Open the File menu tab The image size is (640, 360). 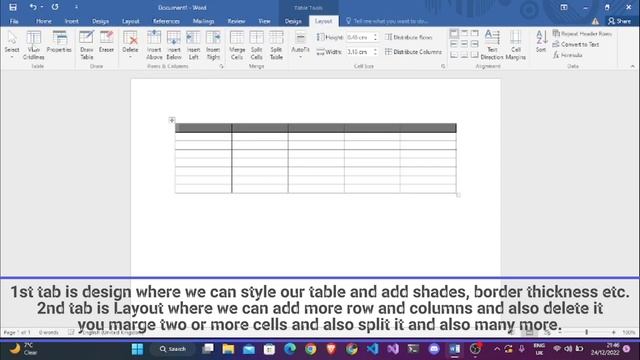click(x=14, y=21)
